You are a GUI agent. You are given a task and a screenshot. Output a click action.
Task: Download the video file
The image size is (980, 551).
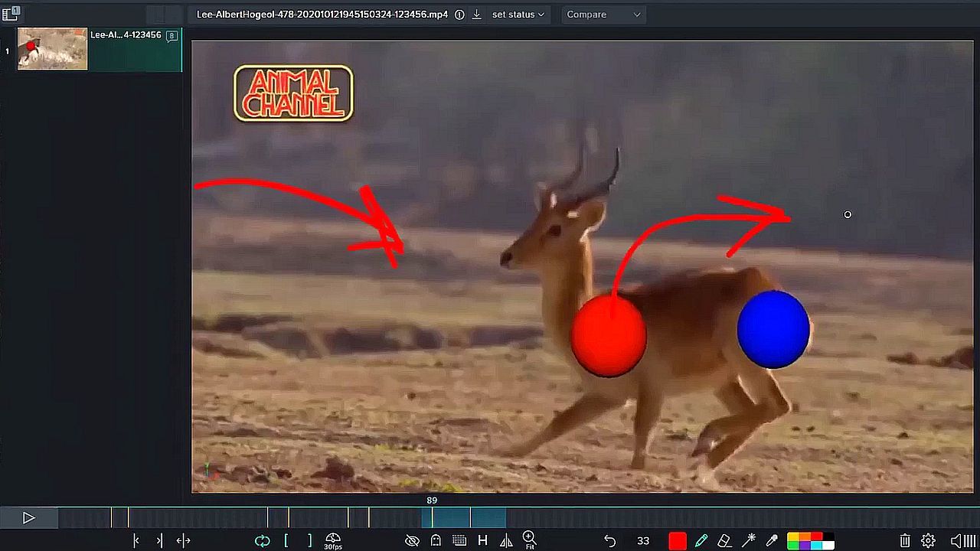point(476,15)
